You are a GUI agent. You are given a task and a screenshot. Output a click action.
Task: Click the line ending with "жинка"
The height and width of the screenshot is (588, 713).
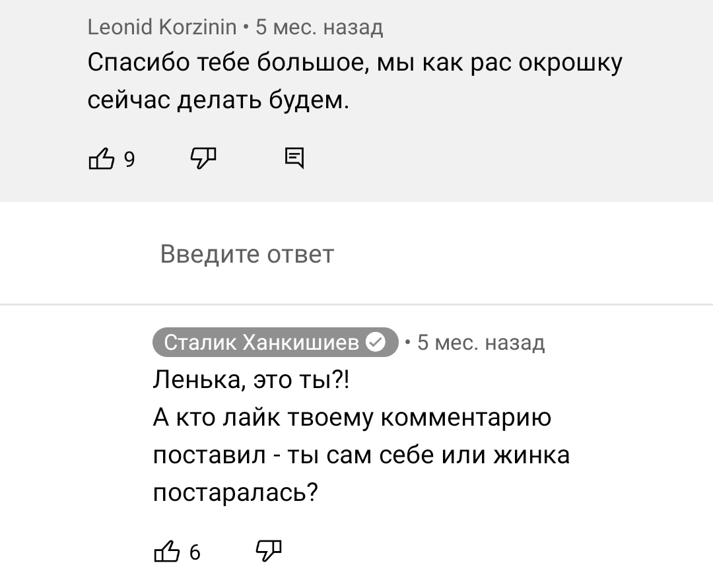(x=361, y=455)
